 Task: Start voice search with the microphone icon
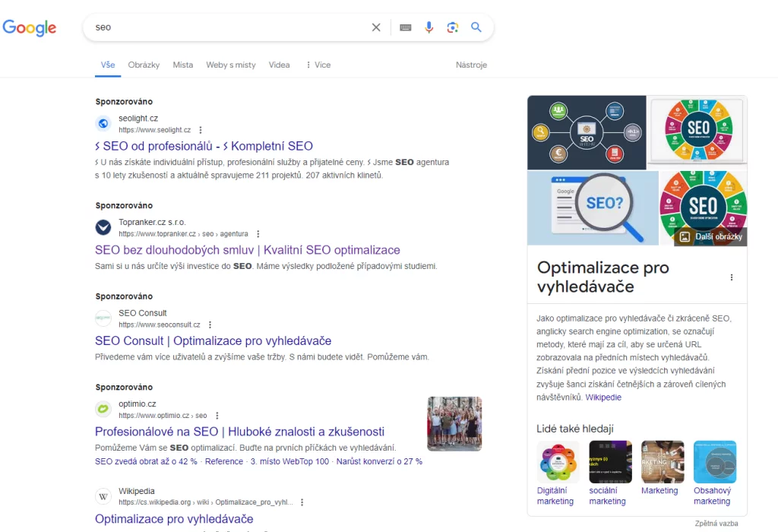click(x=429, y=27)
